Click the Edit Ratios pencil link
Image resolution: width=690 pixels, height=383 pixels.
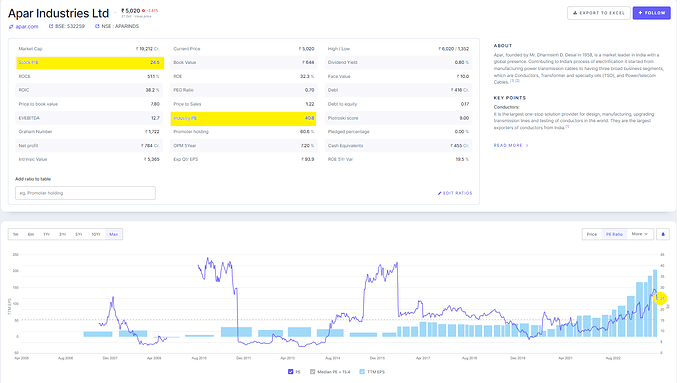click(x=455, y=193)
